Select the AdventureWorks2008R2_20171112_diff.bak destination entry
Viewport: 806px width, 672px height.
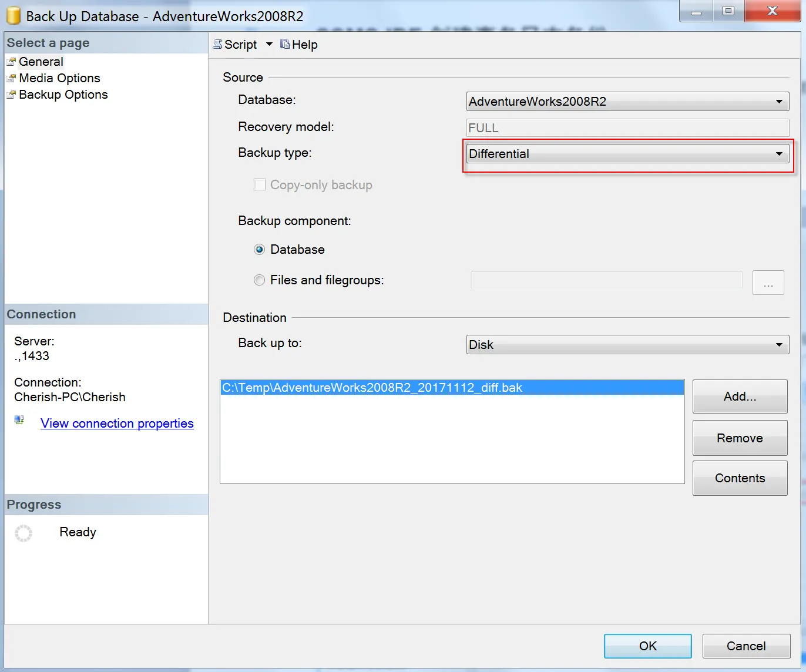(x=452, y=388)
